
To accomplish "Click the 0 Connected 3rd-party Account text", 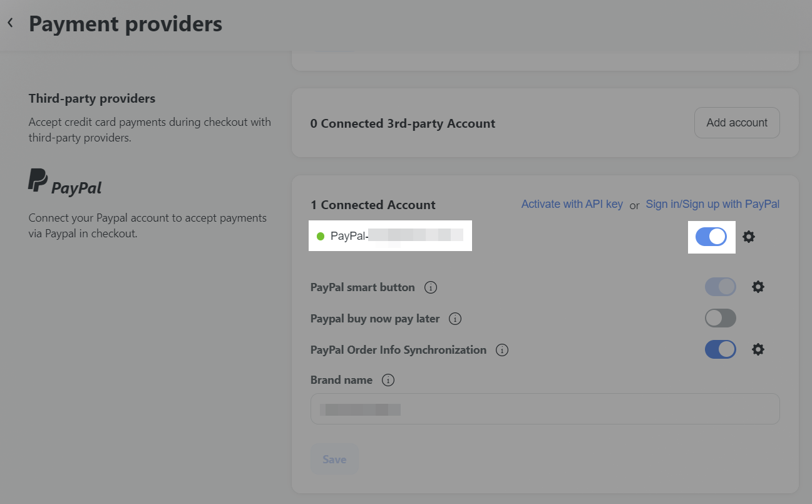I will click(x=403, y=124).
